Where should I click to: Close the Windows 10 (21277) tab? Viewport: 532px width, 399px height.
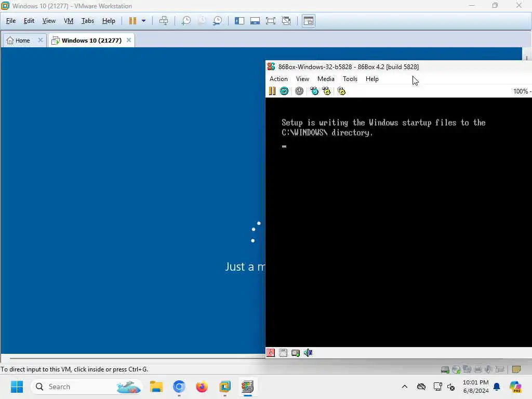click(x=129, y=40)
